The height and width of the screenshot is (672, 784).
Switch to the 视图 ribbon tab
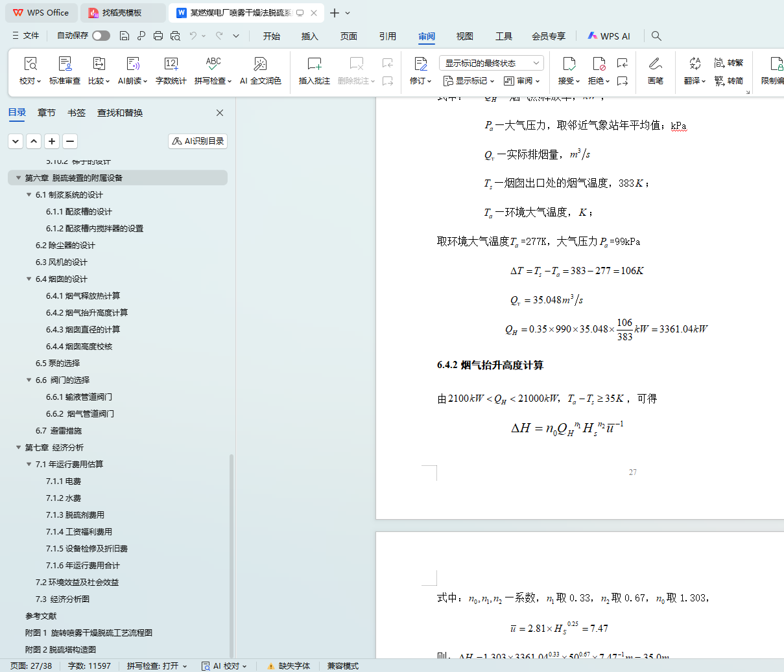464,36
